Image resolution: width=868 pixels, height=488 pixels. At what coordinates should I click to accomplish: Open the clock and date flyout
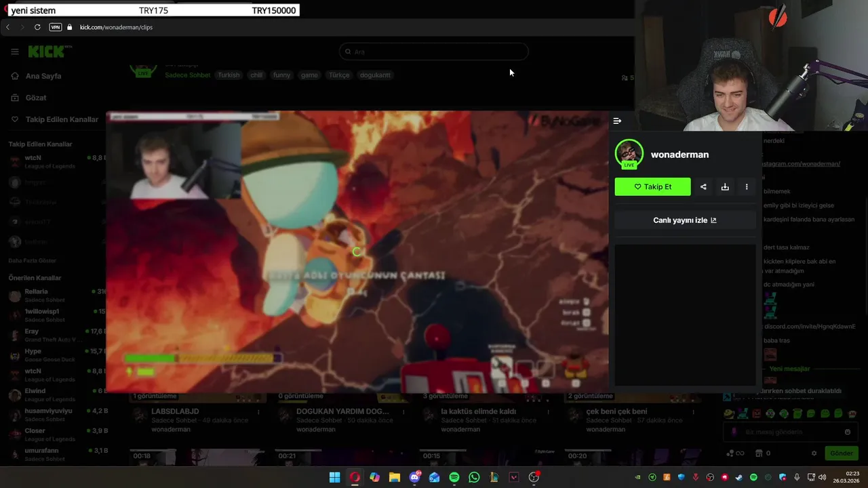pos(846,477)
